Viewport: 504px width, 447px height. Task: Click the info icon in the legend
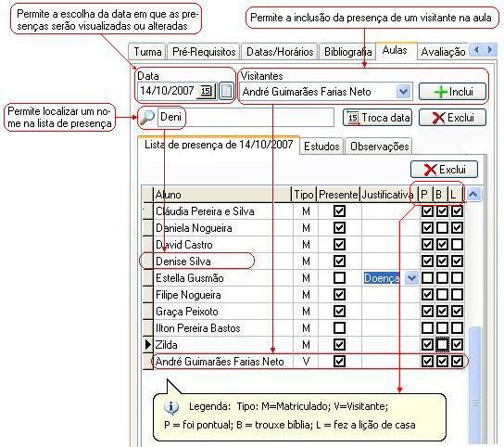pos(171,407)
